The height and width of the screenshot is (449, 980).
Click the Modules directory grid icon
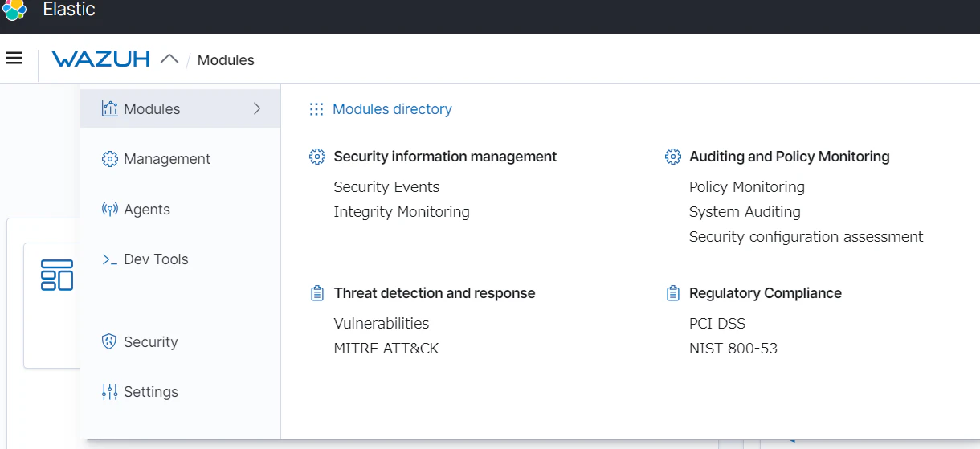click(x=316, y=109)
